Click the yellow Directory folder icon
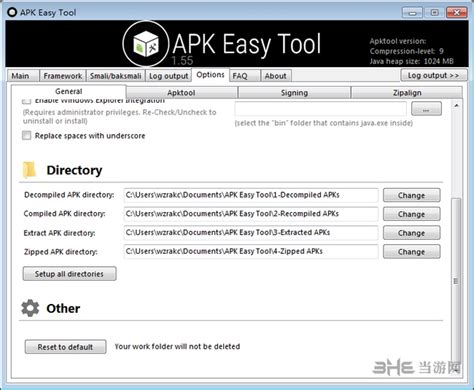 tap(29, 170)
